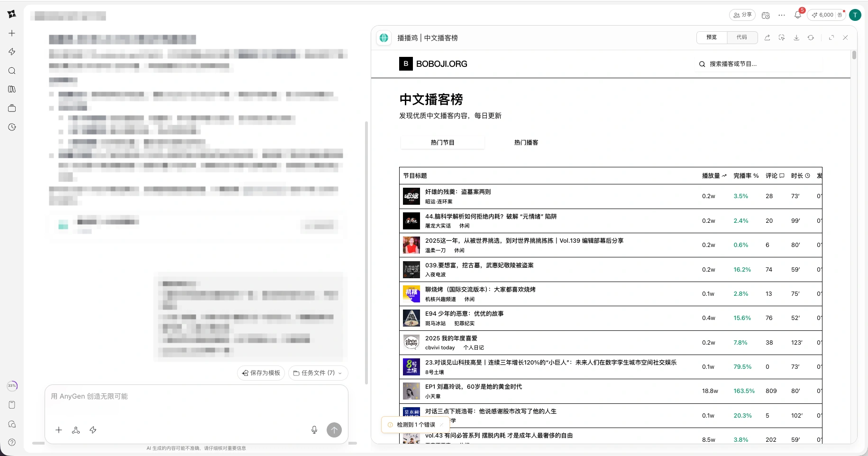868x456 pixels.
Task: Click the 搜索播客或节目 search field
Action: tap(758, 64)
